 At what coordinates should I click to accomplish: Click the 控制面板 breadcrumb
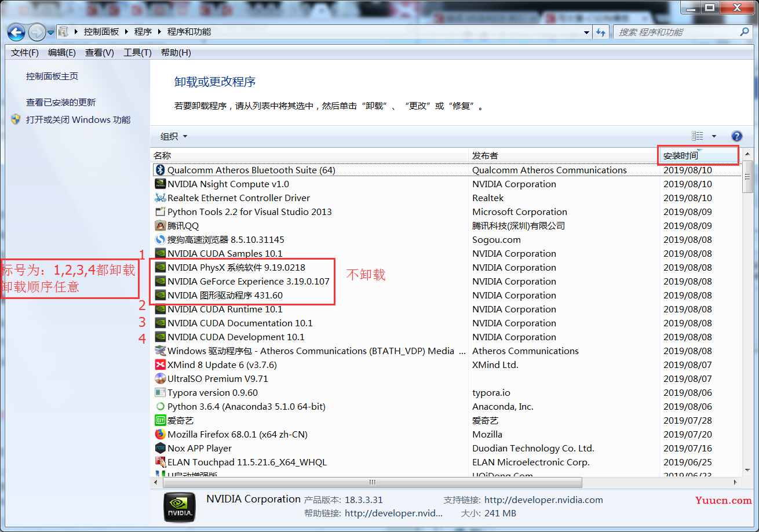[x=101, y=32]
